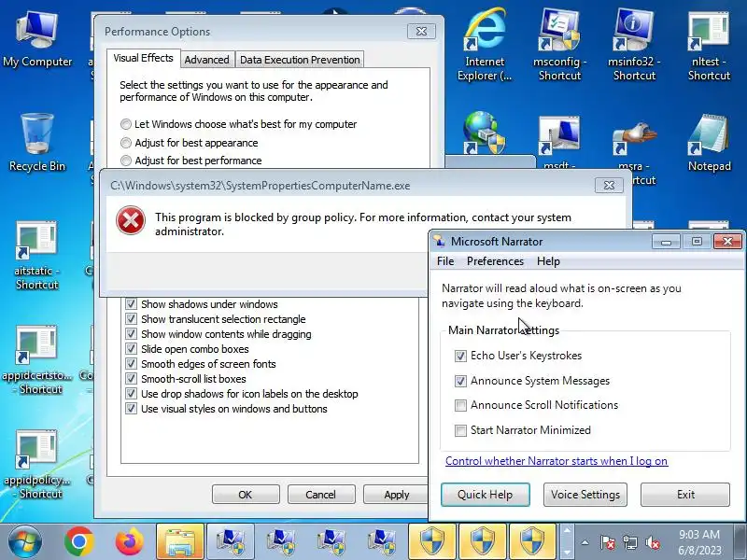Screen dimensions: 747x560
Task: Open msdt shortcut icon
Action: click(559, 143)
